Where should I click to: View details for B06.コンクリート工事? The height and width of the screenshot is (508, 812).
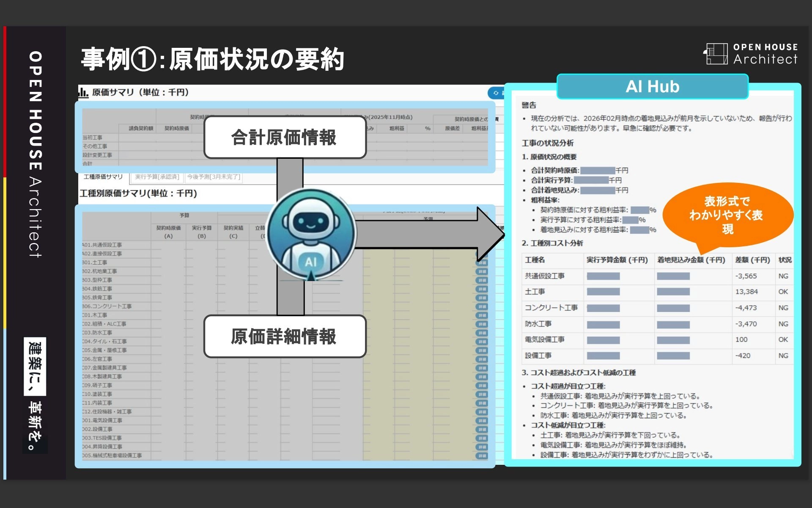click(x=482, y=306)
